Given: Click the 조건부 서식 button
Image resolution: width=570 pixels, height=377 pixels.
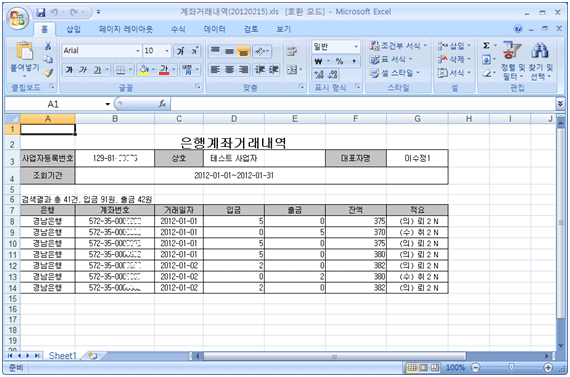Looking at the screenshot, I should coord(398,46).
